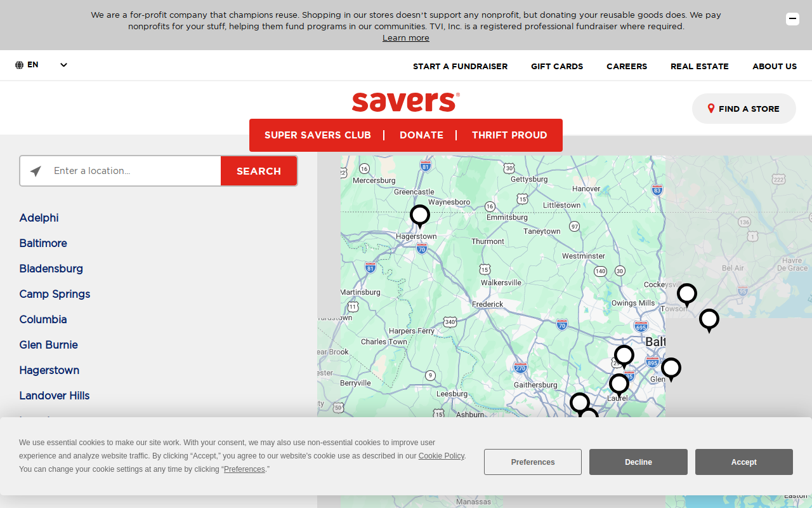The width and height of the screenshot is (812, 508).
Task: Click the Frederick label on map
Action: point(487,304)
